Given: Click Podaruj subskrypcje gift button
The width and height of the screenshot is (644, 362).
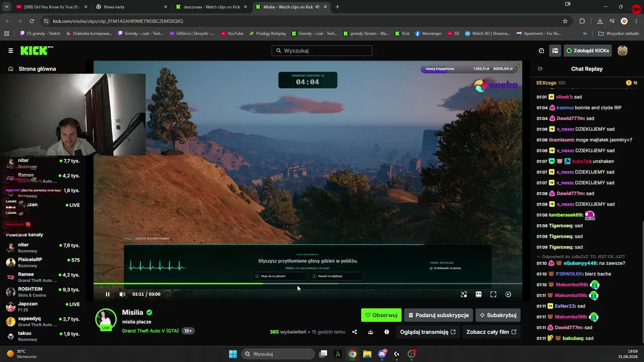Looking at the screenshot, I should 438,315.
